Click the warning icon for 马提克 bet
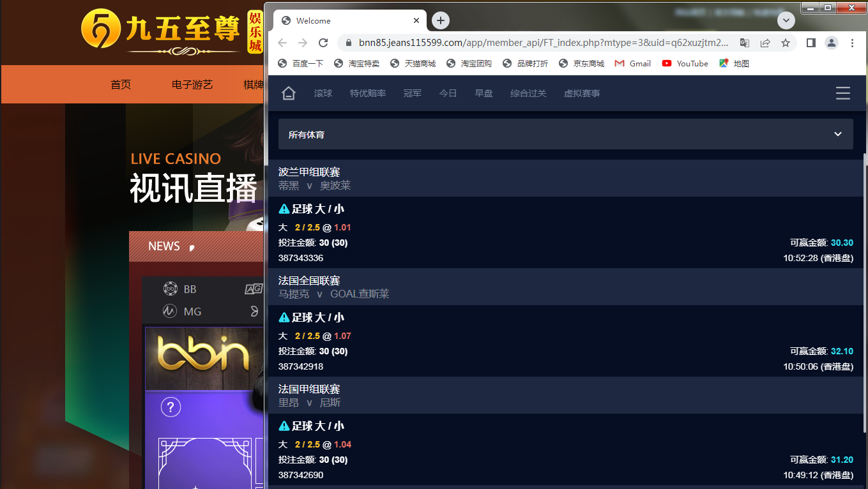Image resolution: width=868 pixels, height=489 pixels. [x=284, y=317]
